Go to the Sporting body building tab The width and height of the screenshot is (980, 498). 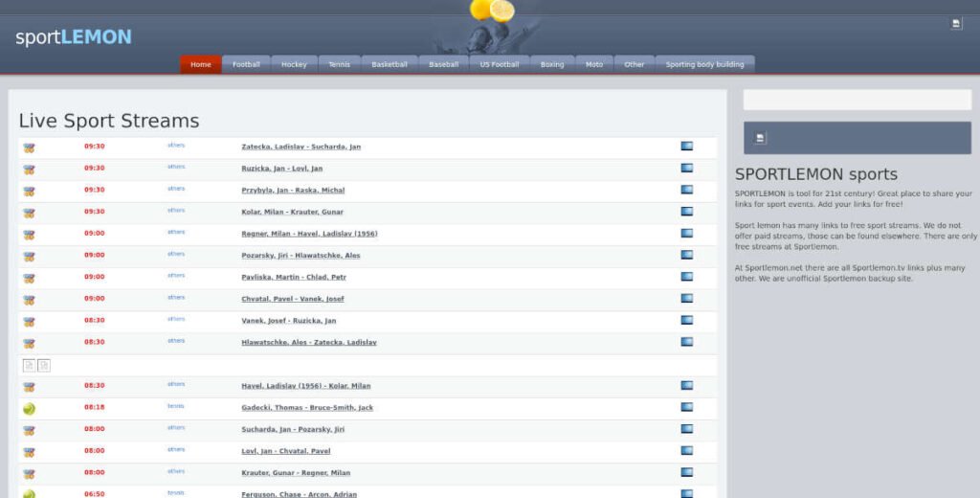pos(704,65)
